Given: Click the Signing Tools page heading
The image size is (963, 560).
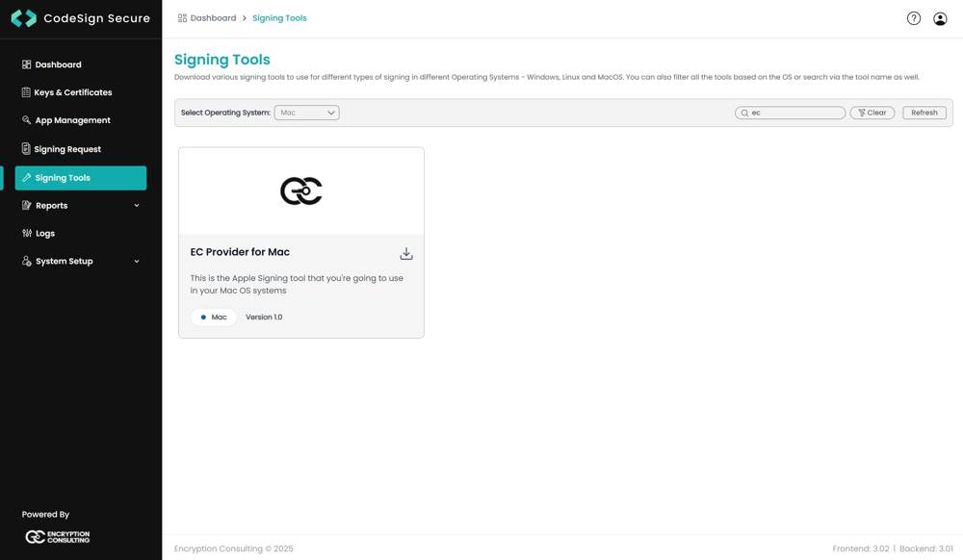Looking at the screenshot, I should 222,60.
